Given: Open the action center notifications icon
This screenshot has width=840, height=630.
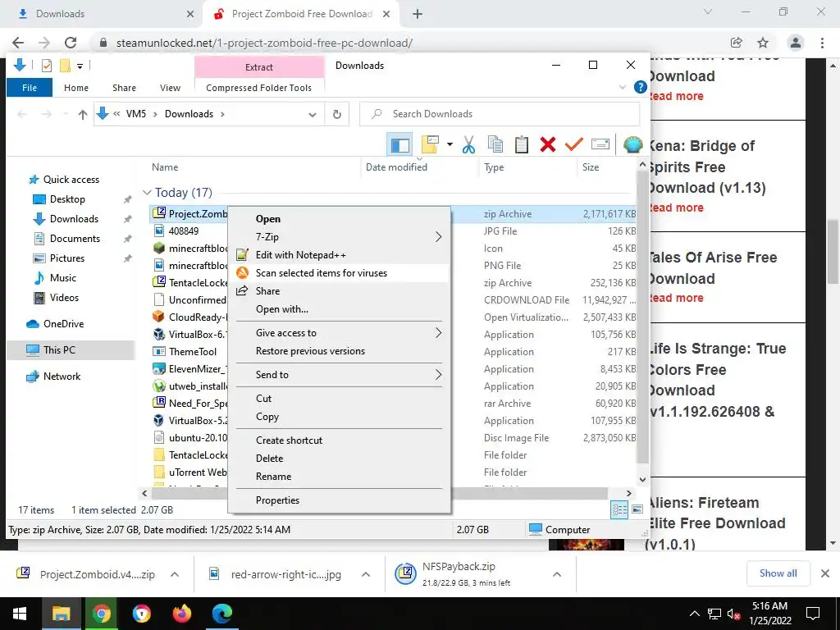Looking at the screenshot, I should click(x=813, y=614).
